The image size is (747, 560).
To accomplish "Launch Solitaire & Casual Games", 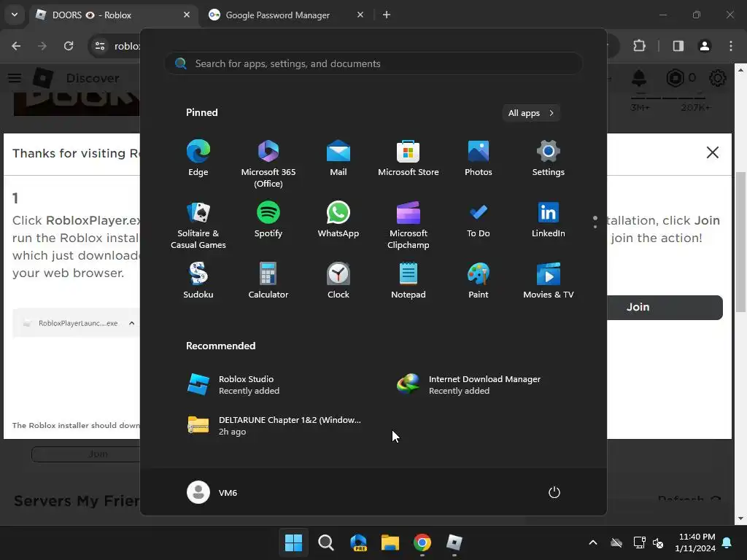I will click(198, 225).
